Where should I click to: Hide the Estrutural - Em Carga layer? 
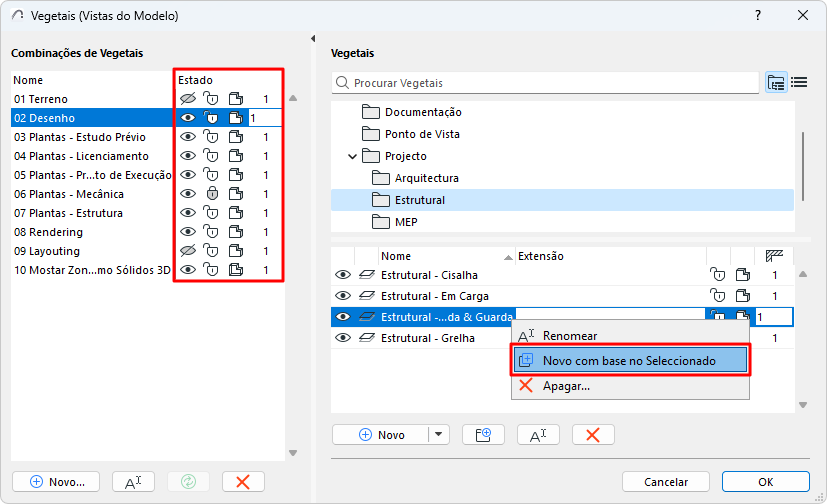[343, 296]
